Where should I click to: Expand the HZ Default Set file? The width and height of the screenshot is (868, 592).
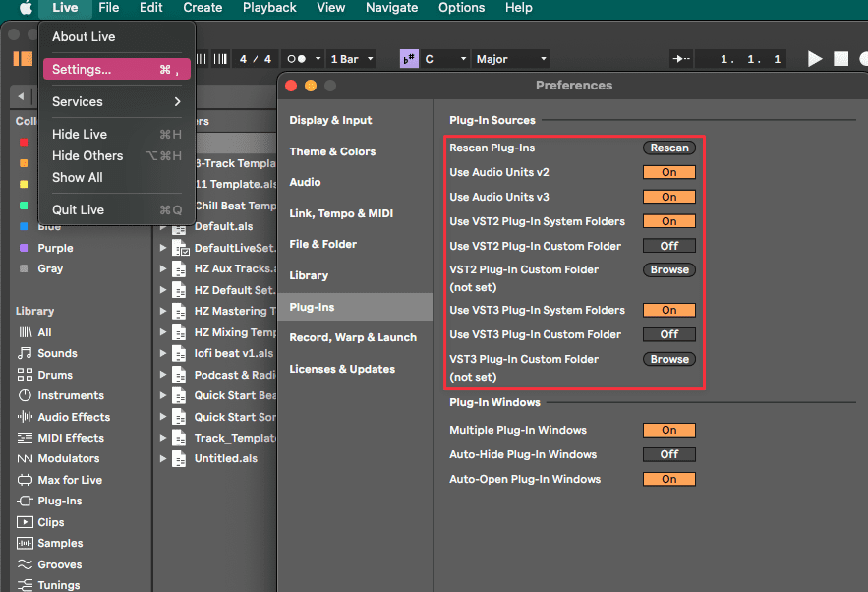pyautogui.click(x=163, y=290)
